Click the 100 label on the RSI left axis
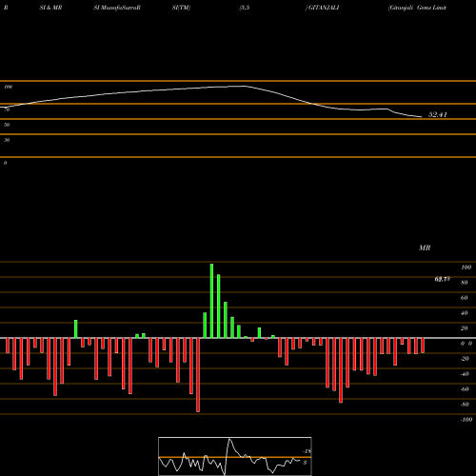The width and height of the screenshot is (476, 476). (x=8, y=87)
